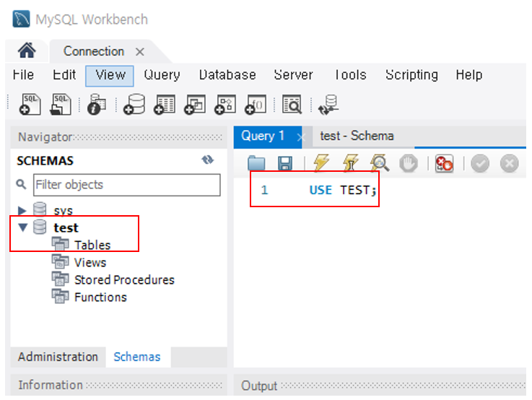Toggle continue on error option
Viewport: 532px width, 400px height.
[444, 163]
